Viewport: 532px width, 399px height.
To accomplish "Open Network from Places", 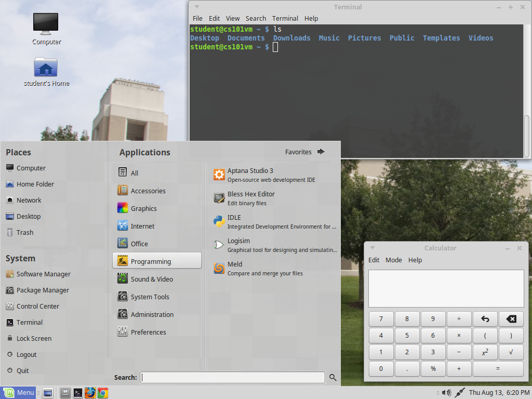I will tap(24, 200).
